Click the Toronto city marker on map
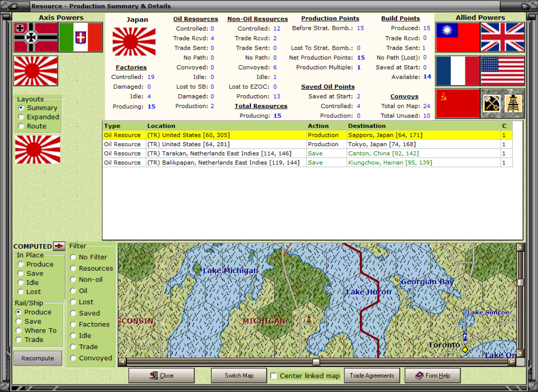Image resolution: width=538 pixels, height=392 pixels. click(x=465, y=350)
